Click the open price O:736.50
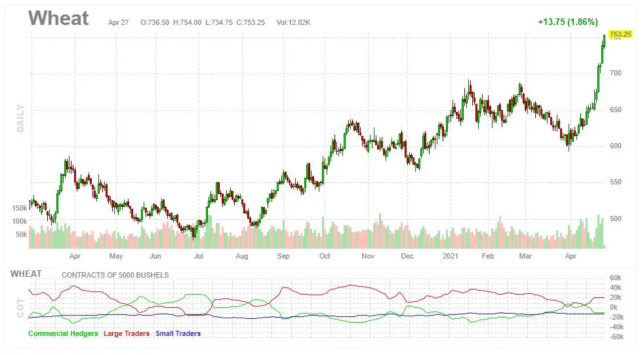 click(x=155, y=22)
